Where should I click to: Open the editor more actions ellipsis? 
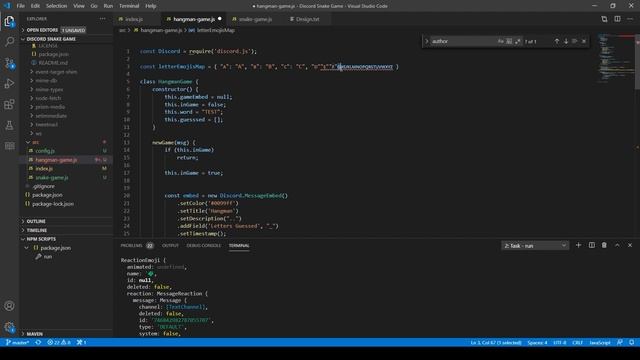630,19
